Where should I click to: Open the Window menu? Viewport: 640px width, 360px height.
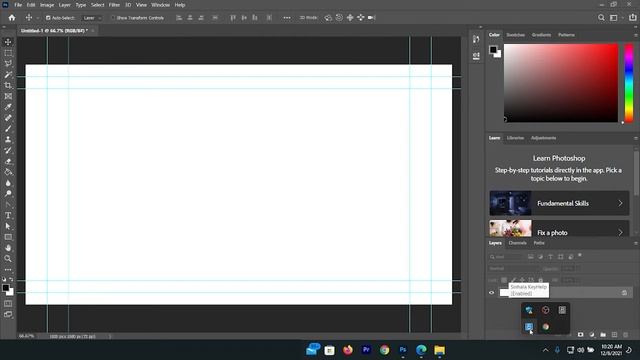point(160,5)
